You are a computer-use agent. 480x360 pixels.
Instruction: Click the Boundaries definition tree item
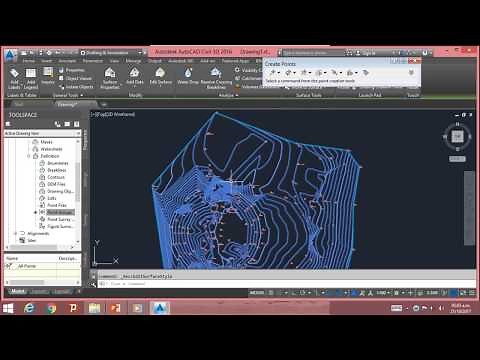point(54,163)
